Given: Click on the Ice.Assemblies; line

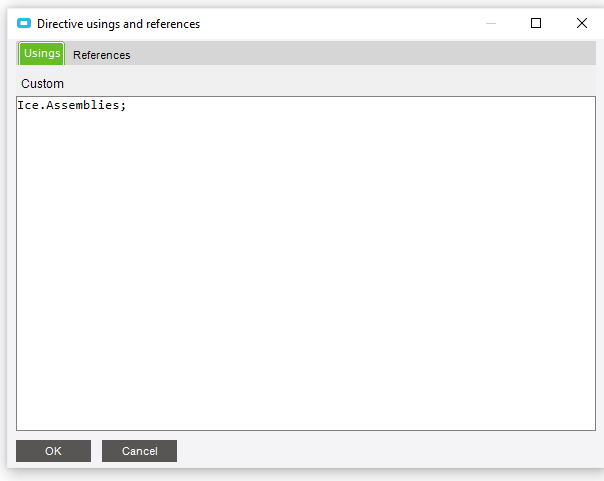Looking at the screenshot, I should tap(72, 105).
